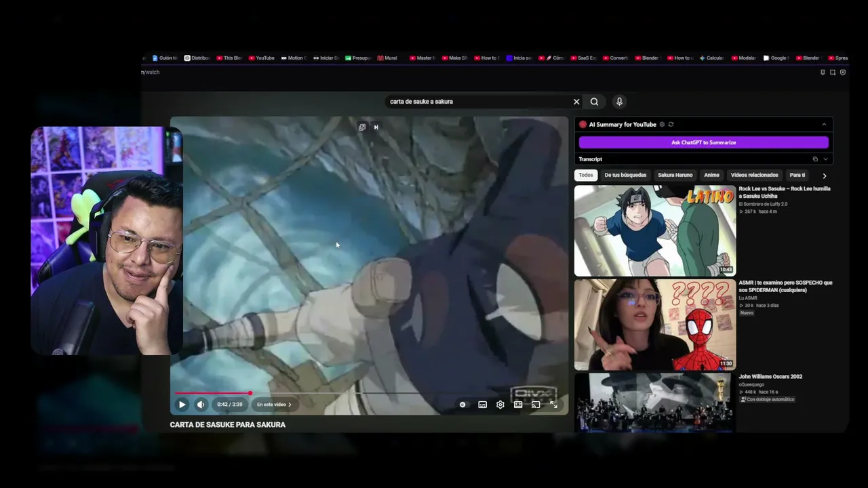The height and width of the screenshot is (488, 868).
Task: Start voice search with the microphone
Action: coord(619,102)
